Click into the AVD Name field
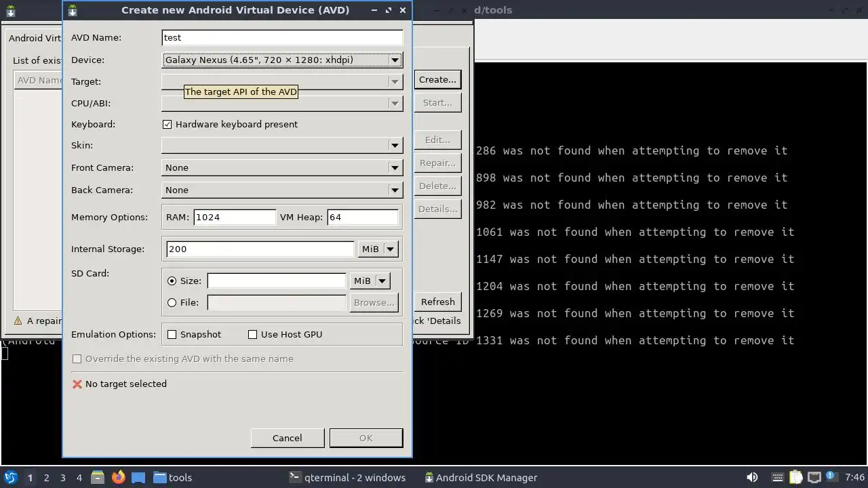The height and width of the screenshot is (488, 868). (x=282, y=37)
